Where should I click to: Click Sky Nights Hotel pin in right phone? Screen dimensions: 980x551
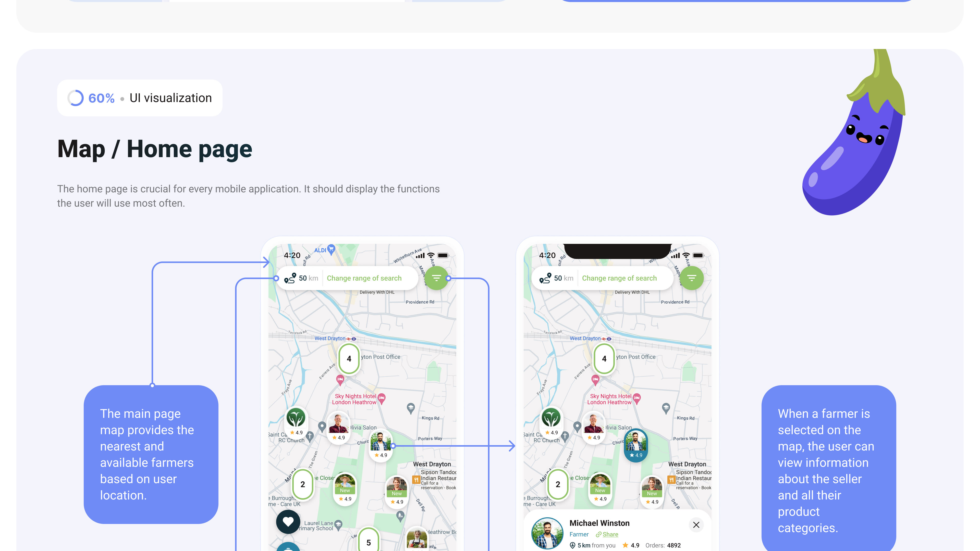[637, 398]
